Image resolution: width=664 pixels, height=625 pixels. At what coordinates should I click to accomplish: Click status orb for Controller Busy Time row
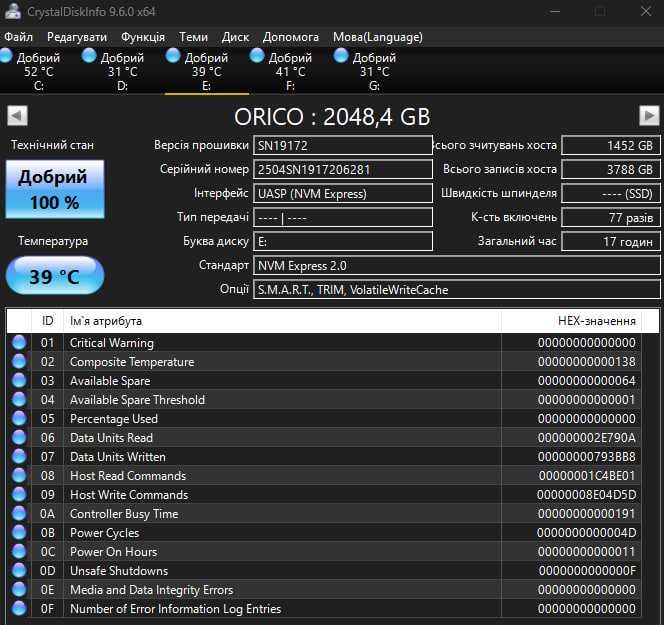(19, 513)
